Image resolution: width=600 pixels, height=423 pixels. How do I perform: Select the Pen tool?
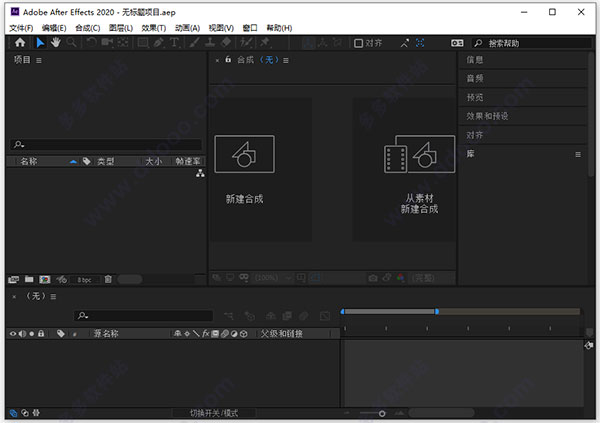158,42
